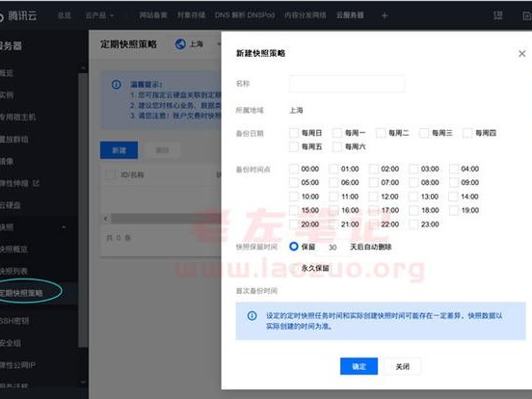The width and height of the screenshot is (532, 399).
Task: Check the 每周一 backup day
Action: click(x=337, y=133)
